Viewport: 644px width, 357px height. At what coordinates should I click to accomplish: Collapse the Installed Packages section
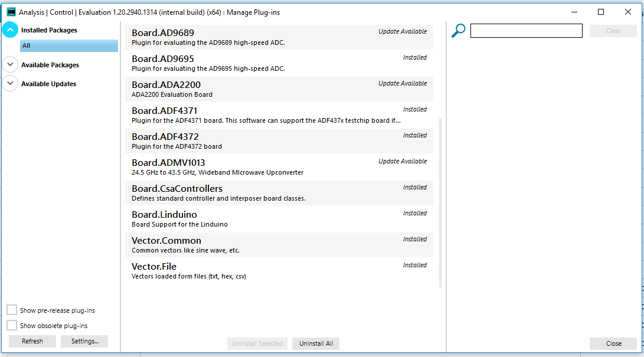point(10,30)
